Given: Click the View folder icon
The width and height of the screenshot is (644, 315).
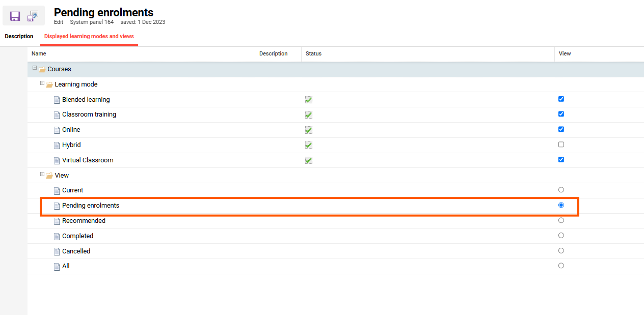Looking at the screenshot, I should click(x=49, y=176).
